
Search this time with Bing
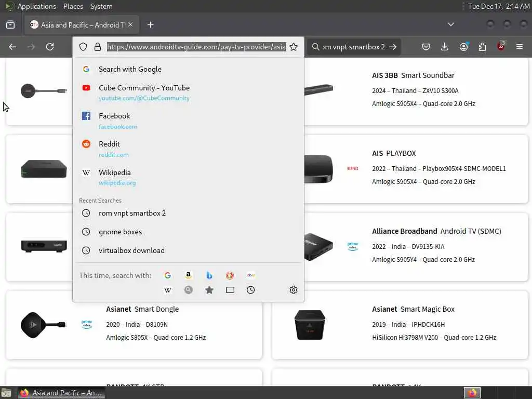(209, 275)
